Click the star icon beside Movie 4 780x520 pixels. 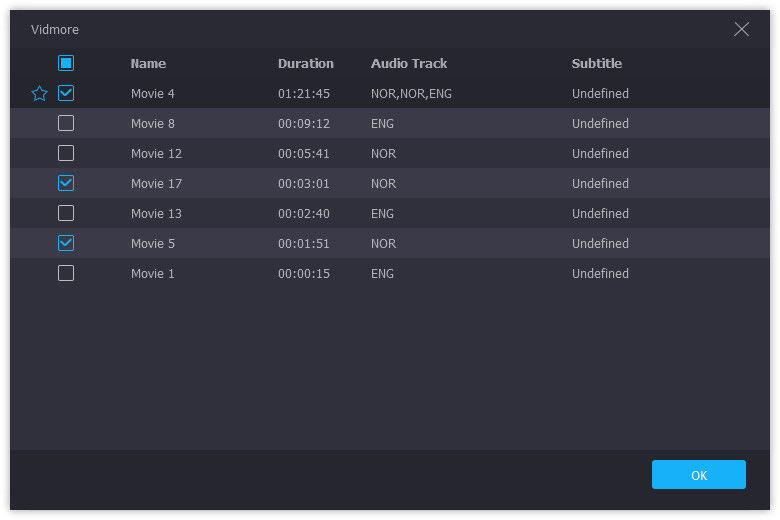(x=40, y=94)
